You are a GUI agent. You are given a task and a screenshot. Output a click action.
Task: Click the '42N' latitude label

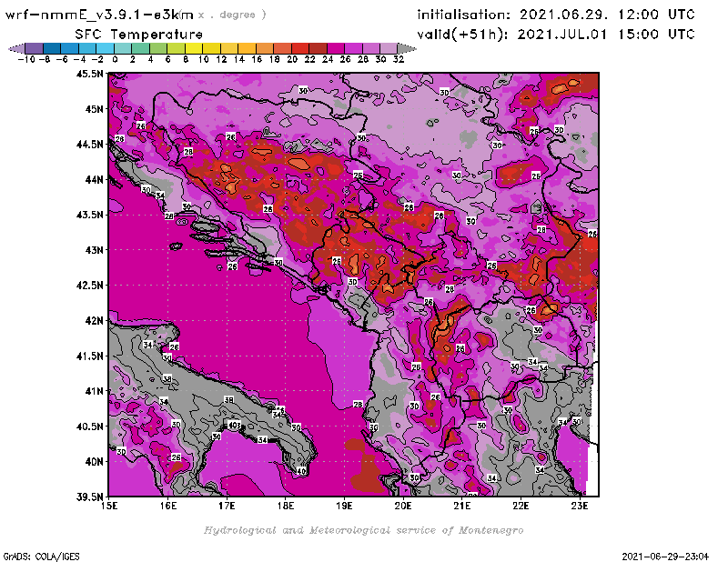pos(94,321)
